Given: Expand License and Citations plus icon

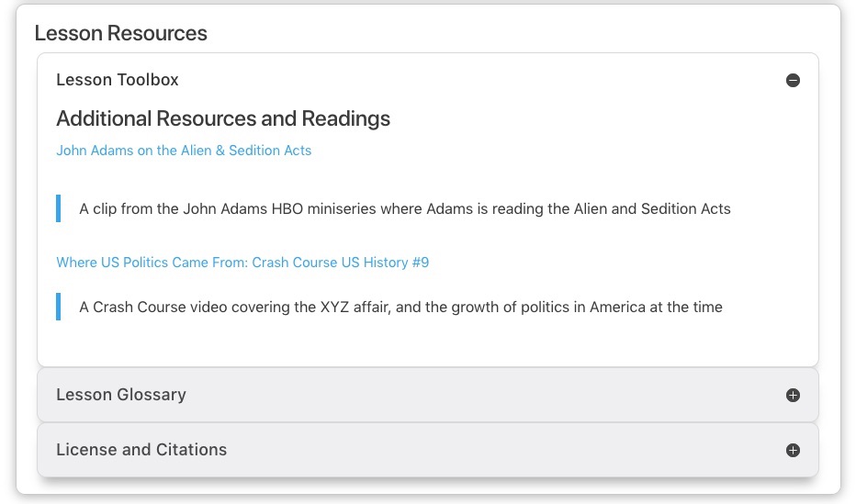Looking at the screenshot, I should (x=793, y=450).
